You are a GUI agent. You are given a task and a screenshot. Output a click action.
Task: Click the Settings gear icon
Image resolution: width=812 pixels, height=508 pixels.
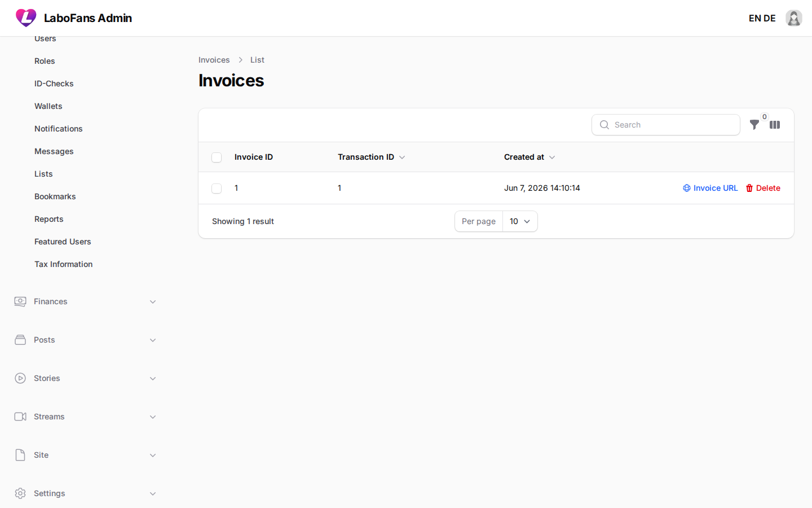point(20,493)
